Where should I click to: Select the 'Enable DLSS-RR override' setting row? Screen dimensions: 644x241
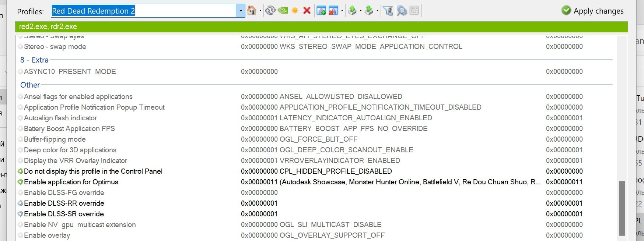[x=316, y=203]
